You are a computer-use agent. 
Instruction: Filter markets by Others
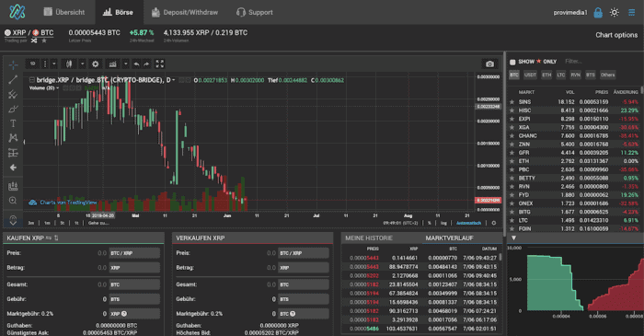coord(607,75)
